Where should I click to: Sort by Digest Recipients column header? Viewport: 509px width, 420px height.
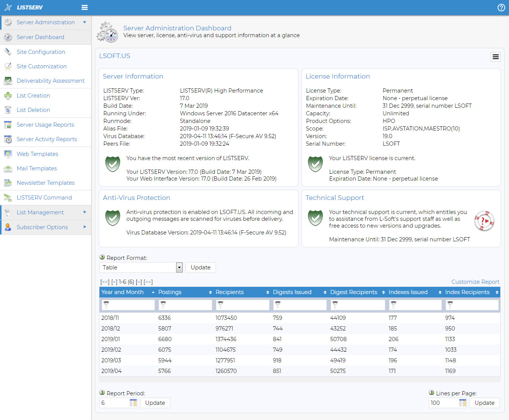[357, 292]
